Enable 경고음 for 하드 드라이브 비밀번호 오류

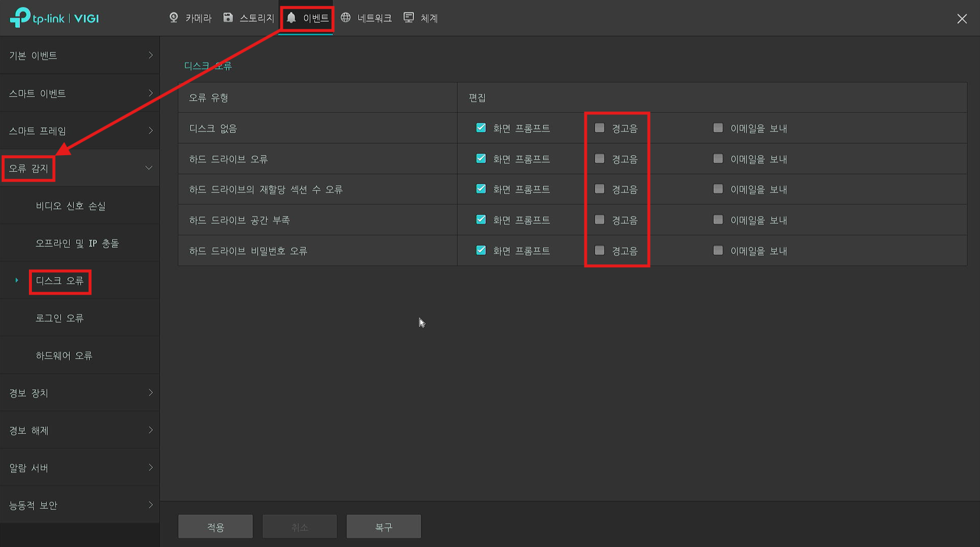click(600, 250)
